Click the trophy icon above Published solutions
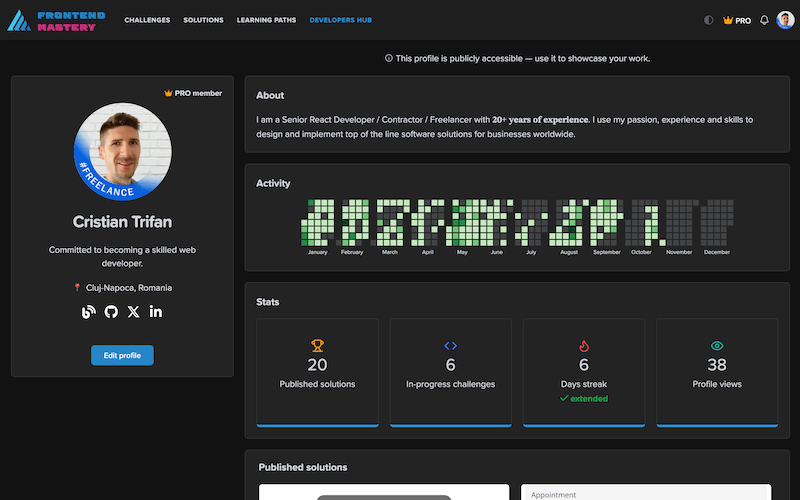The width and height of the screenshot is (800, 500). pyautogui.click(x=317, y=346)
